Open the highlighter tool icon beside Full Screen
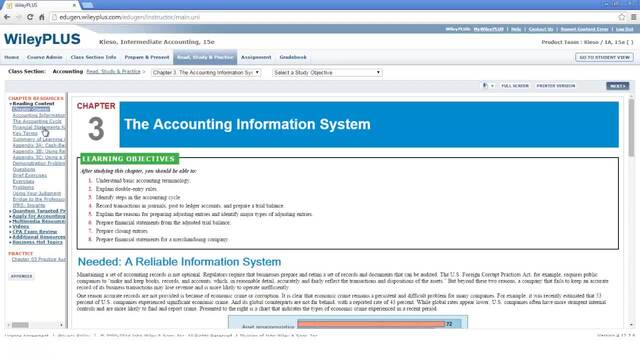 coord(485,86)
